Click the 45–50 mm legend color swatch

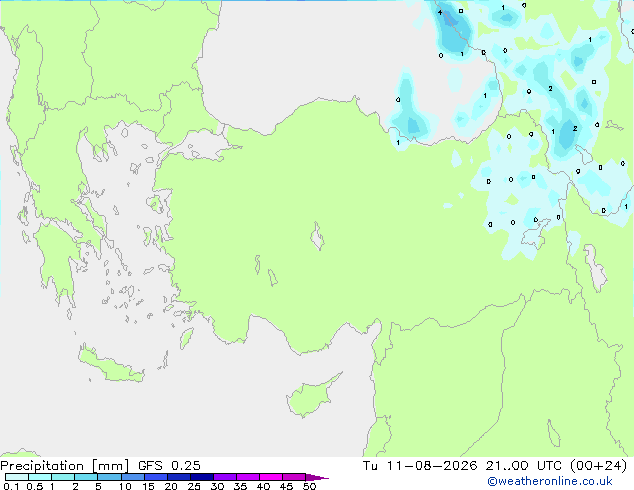pos(294,477)
